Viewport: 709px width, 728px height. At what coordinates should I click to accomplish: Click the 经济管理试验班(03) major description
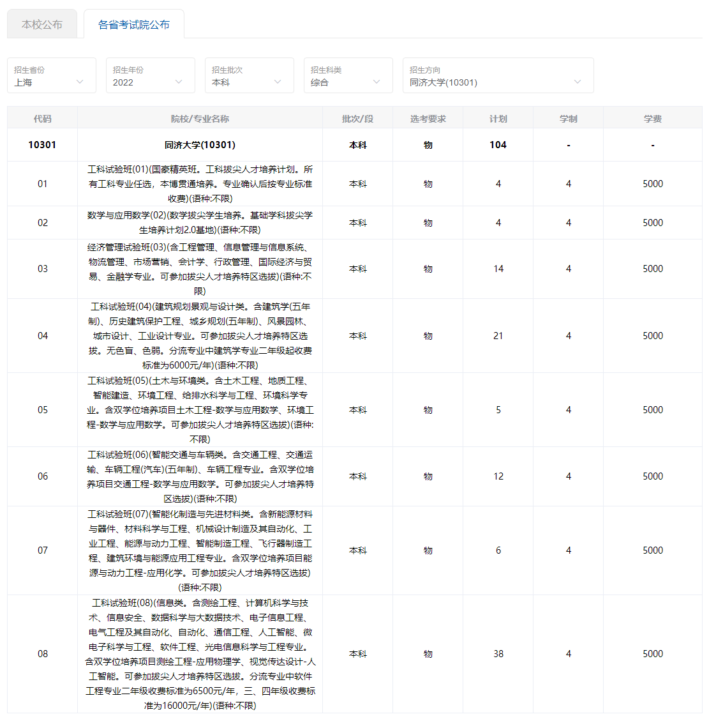[200, 269]
